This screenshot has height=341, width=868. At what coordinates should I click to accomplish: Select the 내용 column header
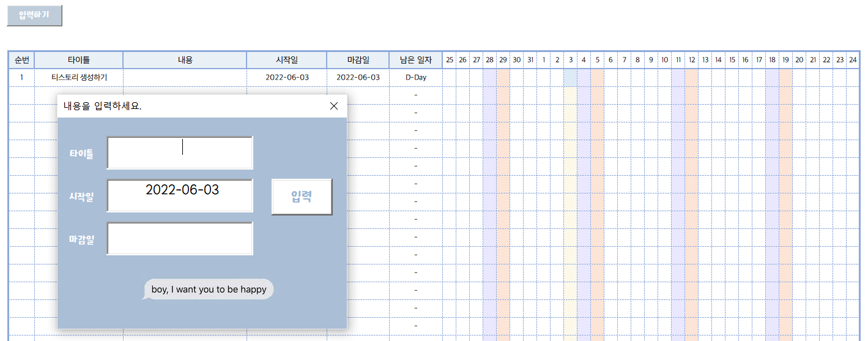point(185,60)
